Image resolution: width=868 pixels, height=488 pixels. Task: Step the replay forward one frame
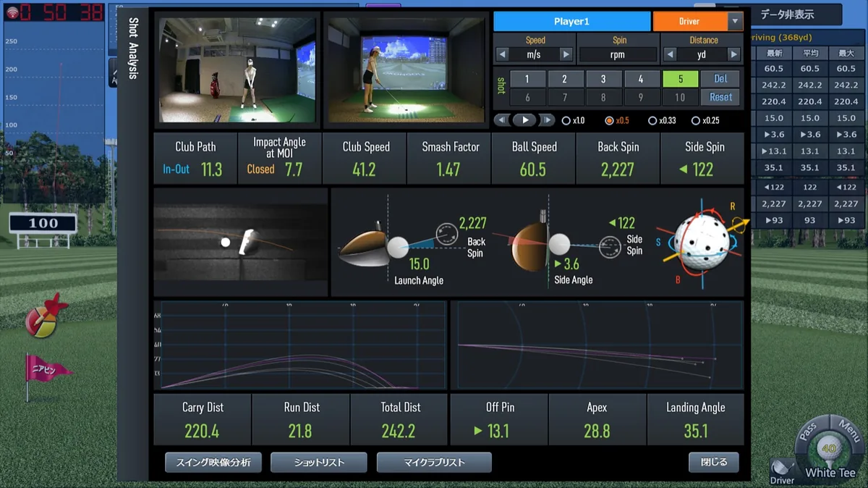click(x=548, y=120)
